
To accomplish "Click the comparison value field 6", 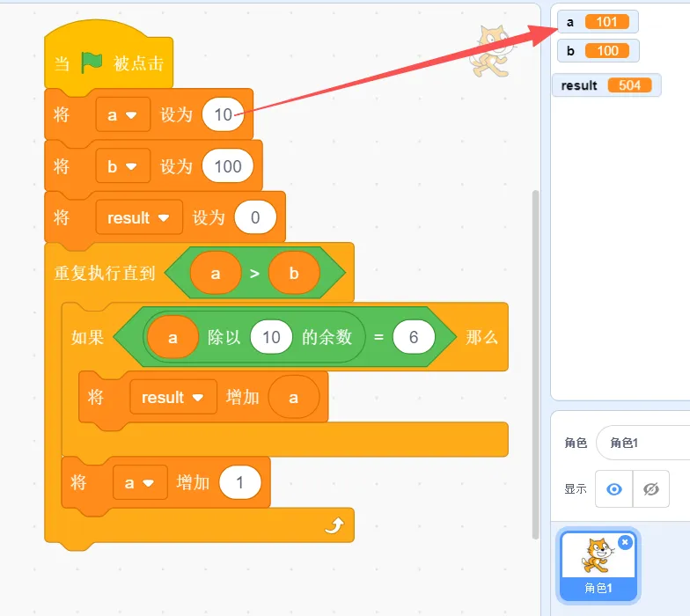I will [414, 338].
